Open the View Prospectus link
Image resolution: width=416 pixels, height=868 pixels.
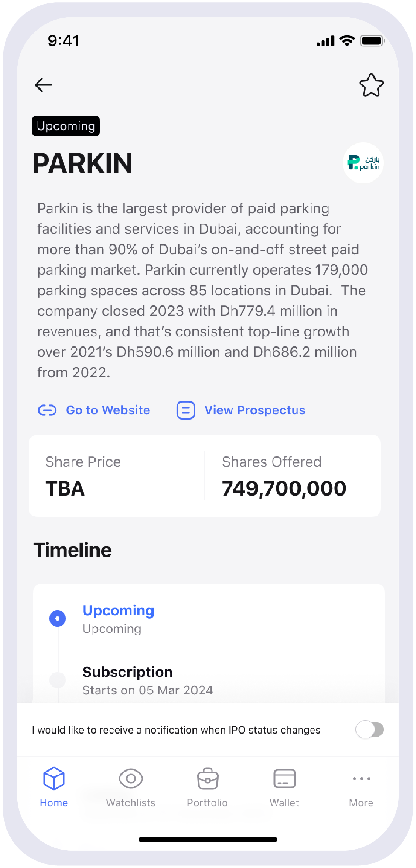(x=254, y=410)
